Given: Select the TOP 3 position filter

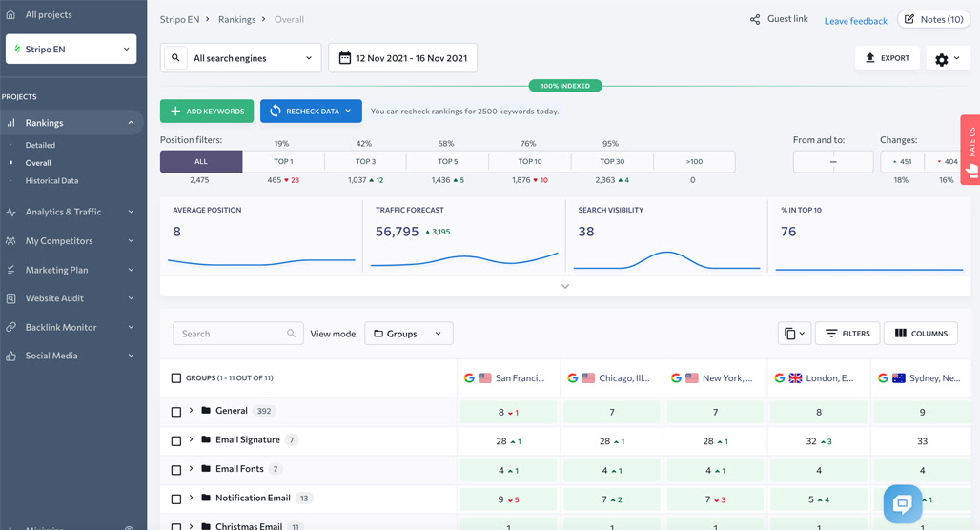Looking at the screenshot, I should pyautogui.click(x=366, y=161).
